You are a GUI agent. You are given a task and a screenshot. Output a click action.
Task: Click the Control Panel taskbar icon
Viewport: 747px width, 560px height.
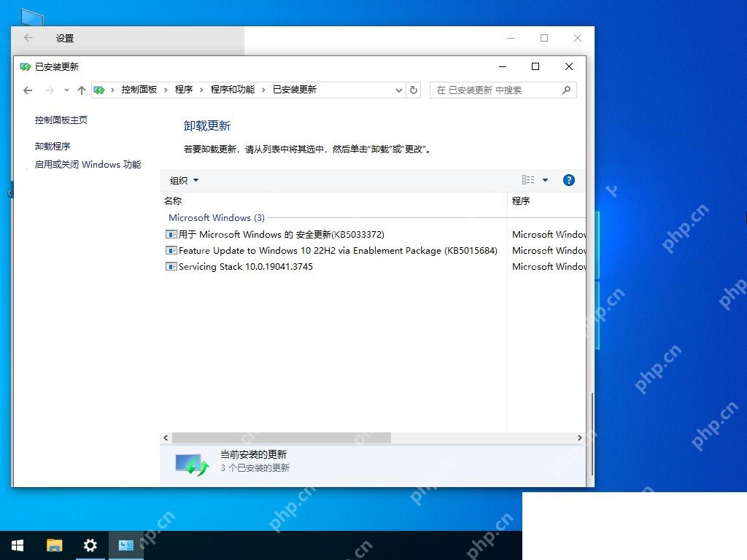(125, 545)
